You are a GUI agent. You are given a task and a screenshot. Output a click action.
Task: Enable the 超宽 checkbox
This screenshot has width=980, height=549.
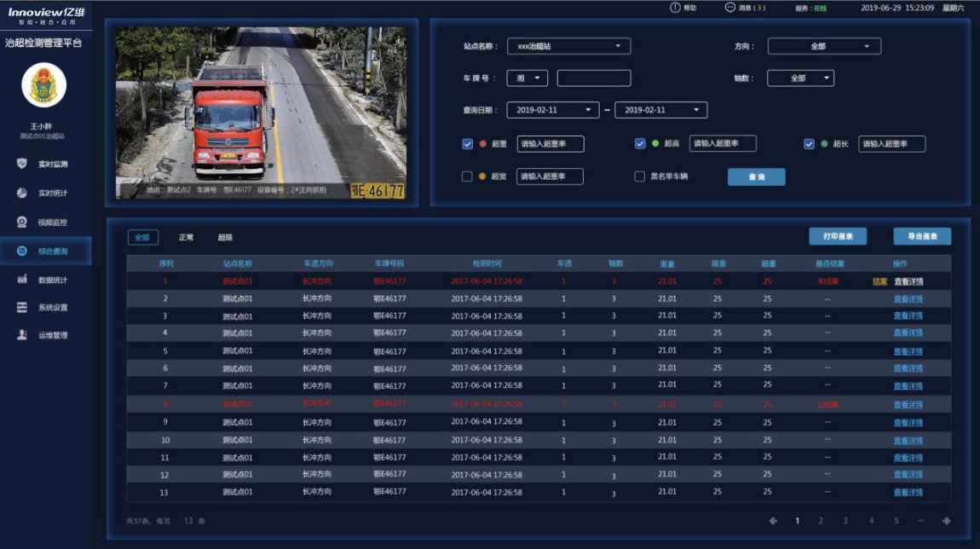(467, 176)
